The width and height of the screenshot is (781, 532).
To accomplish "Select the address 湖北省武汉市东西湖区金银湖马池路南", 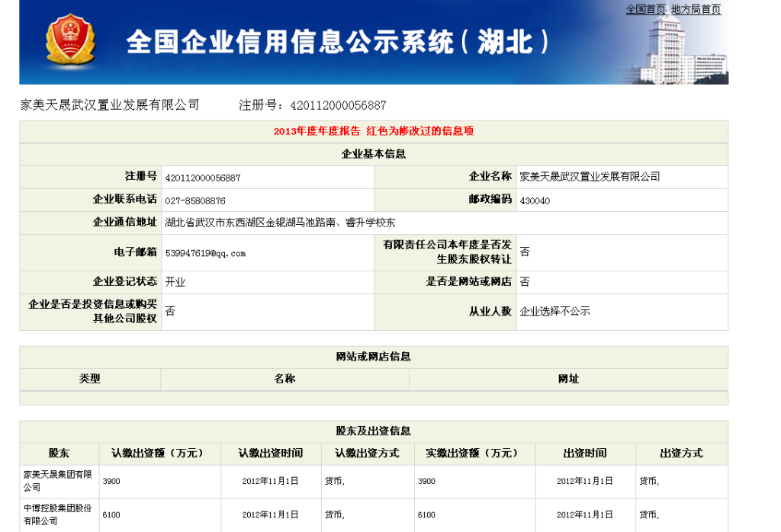I will coord(250,223).
